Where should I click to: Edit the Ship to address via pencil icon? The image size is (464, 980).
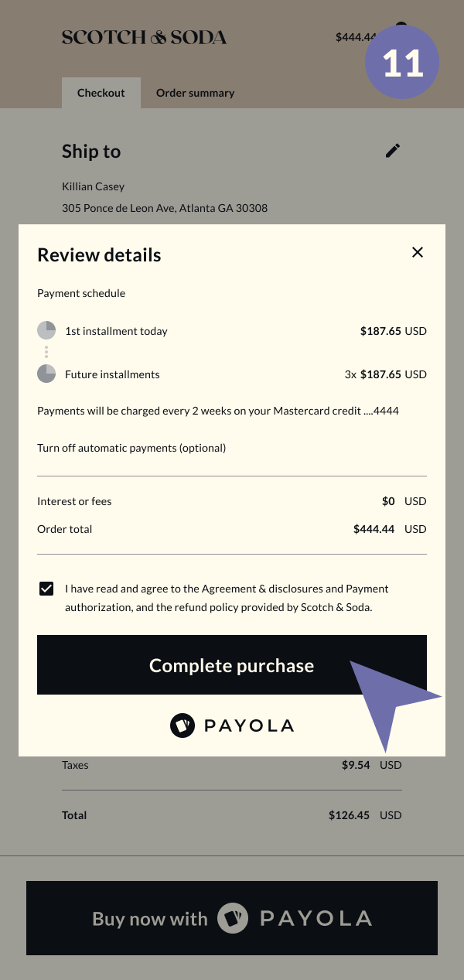pos(393,151)
